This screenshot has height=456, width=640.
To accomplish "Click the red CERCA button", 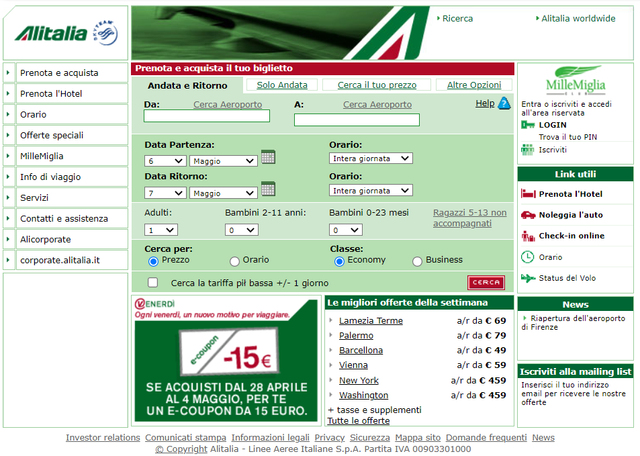I will point(486,282).
